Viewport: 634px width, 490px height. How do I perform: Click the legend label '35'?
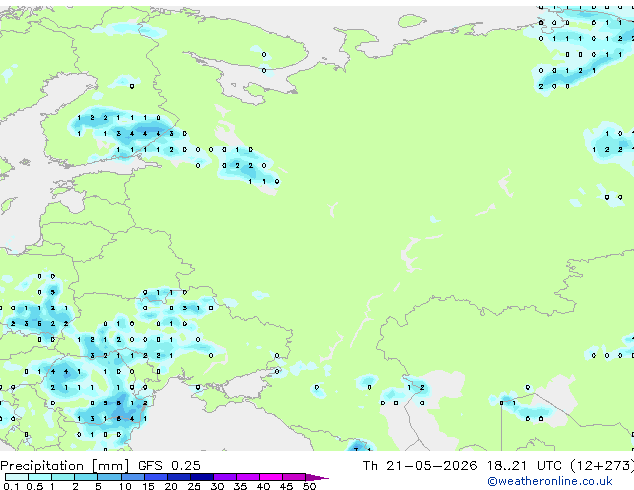pos(240,486)
